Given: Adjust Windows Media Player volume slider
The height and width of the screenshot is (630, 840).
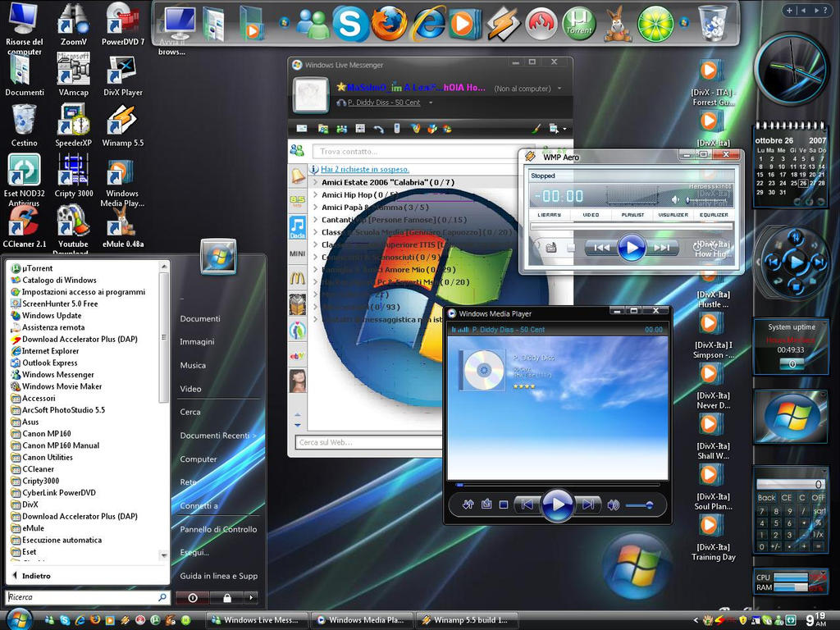Looking at the screenshot, I should pyautogui.click(x=638, y=504).
